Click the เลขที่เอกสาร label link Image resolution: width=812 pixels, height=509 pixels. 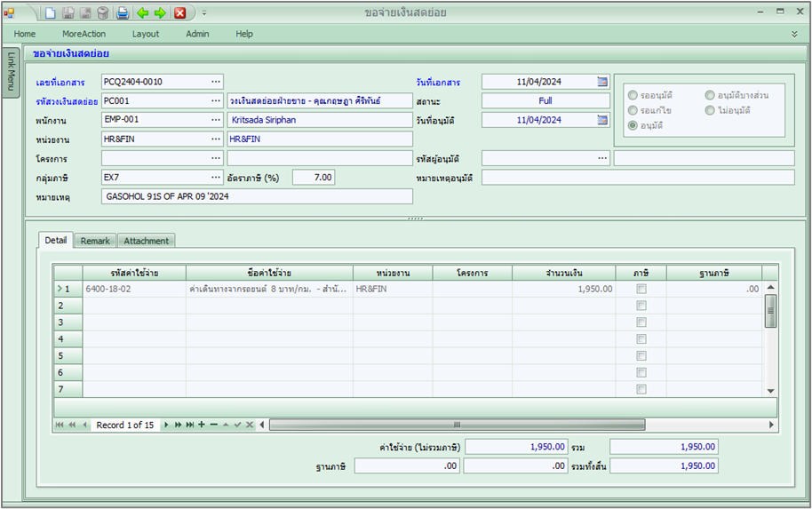59,82
